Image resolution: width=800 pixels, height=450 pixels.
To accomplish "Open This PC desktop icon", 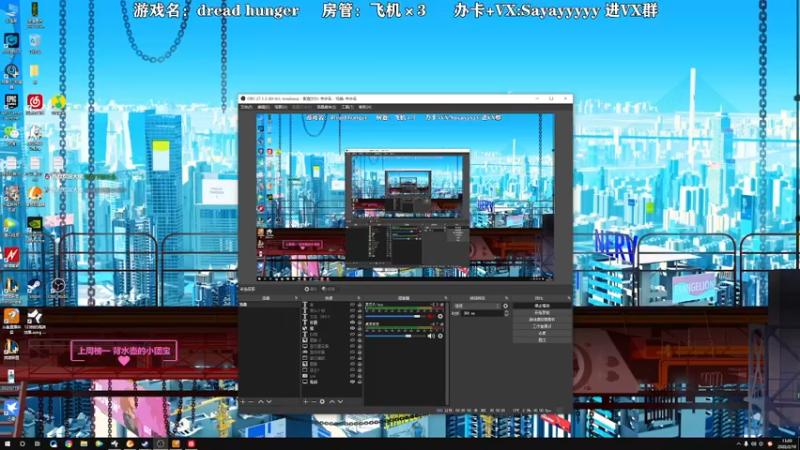I will [11, 12].
